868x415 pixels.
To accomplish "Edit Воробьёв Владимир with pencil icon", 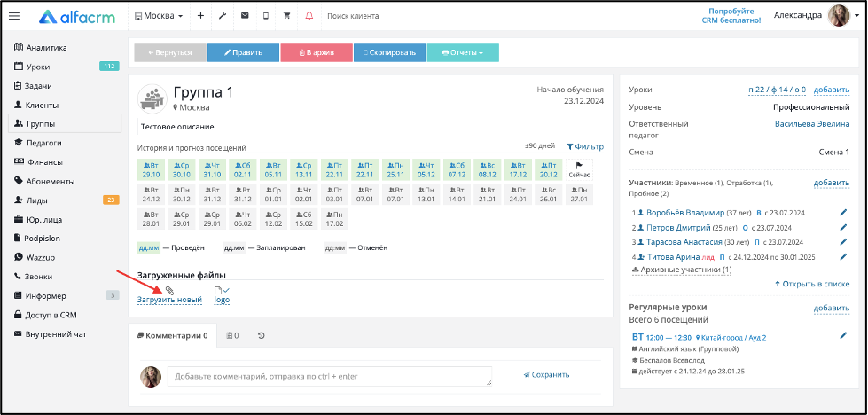I will point(844,212).
